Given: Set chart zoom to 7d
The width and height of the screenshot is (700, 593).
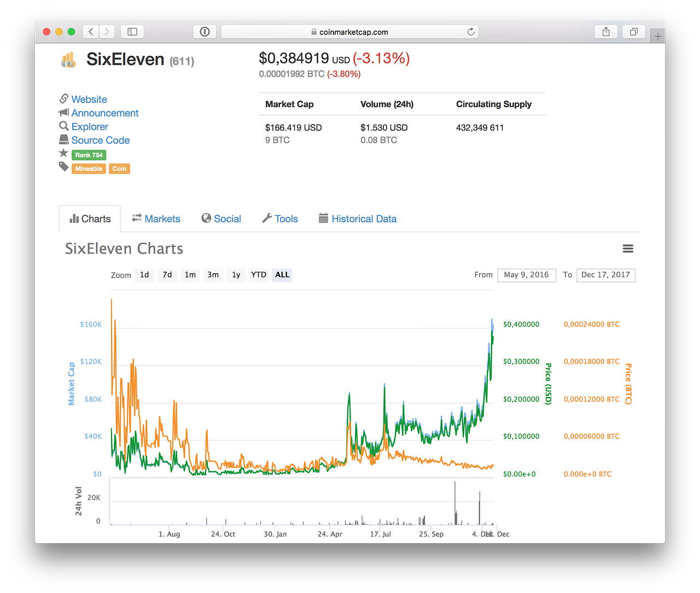Looking at the screenshot, I should (167, 275).
